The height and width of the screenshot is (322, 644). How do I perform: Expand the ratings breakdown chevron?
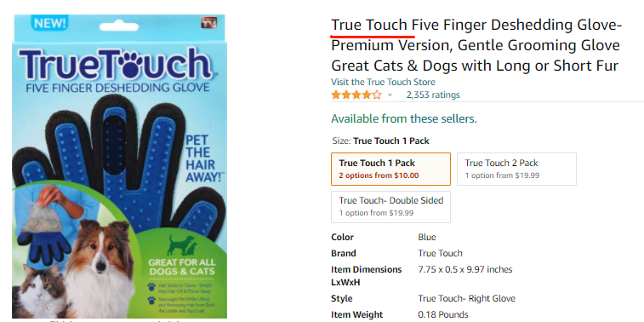point(390,95)
